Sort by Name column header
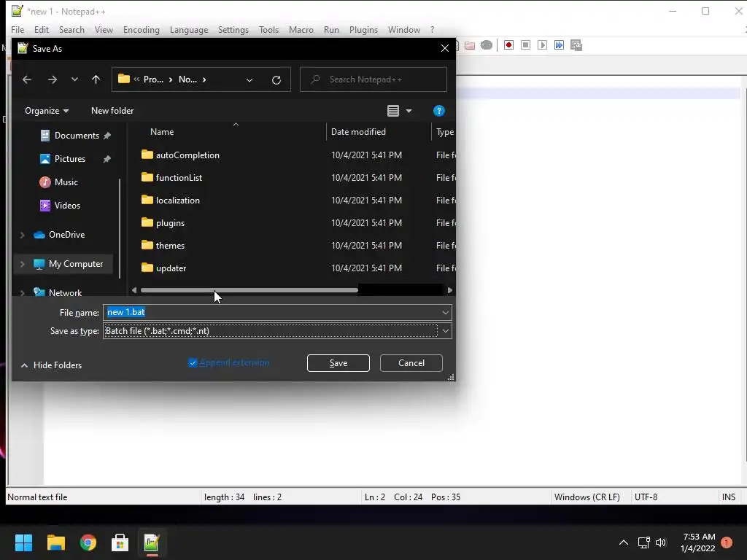 [162, 132]
